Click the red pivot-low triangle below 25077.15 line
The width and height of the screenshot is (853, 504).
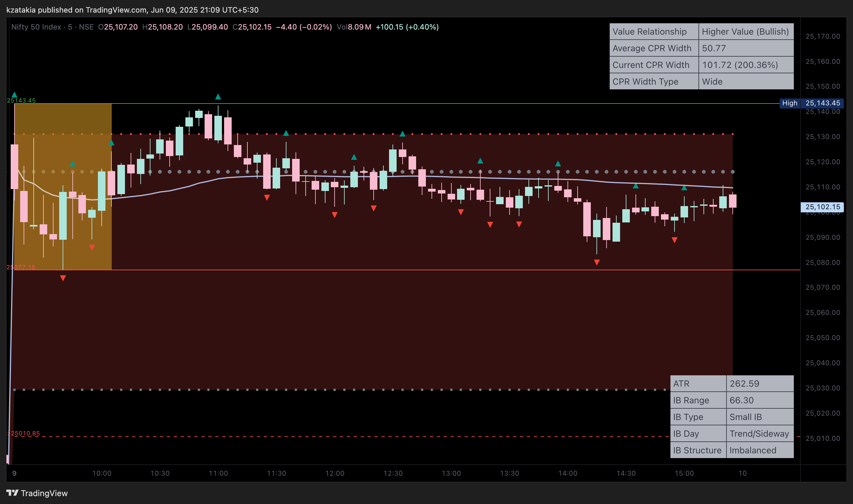[x=63, y=278]
